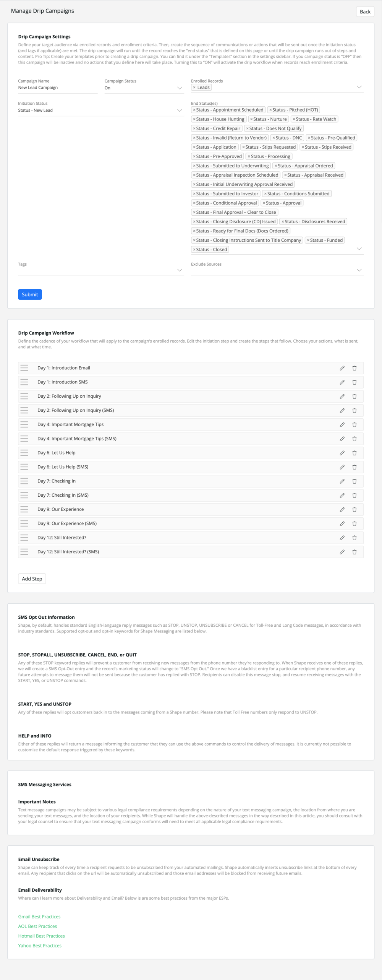Open the Gmail Best Practices link
382x980 pixels.
39,917
